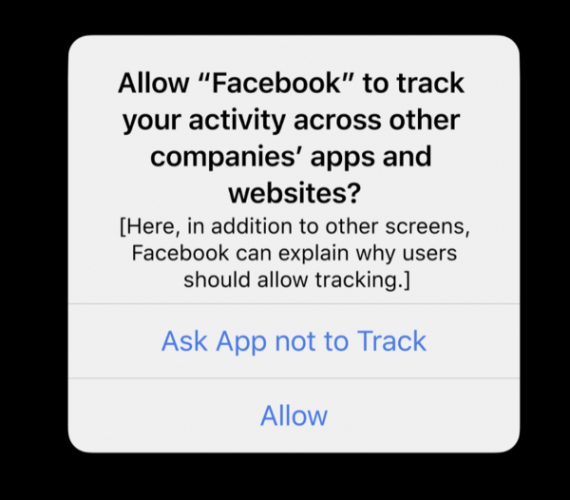Click "companies' apps and" title line

point(291,157)
